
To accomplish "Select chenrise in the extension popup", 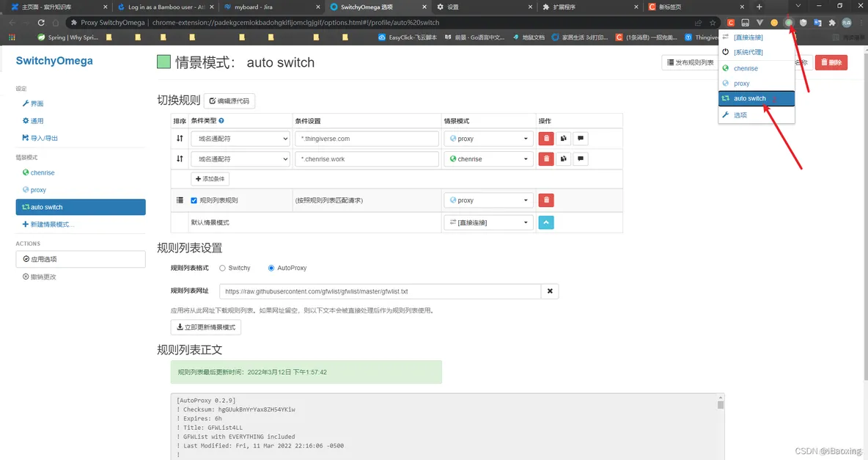I will (756, 68).
